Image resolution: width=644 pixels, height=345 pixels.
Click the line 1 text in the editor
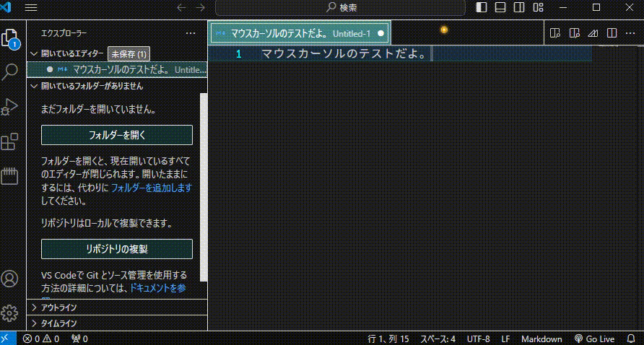pyautogui.click(x=344, y=54)
